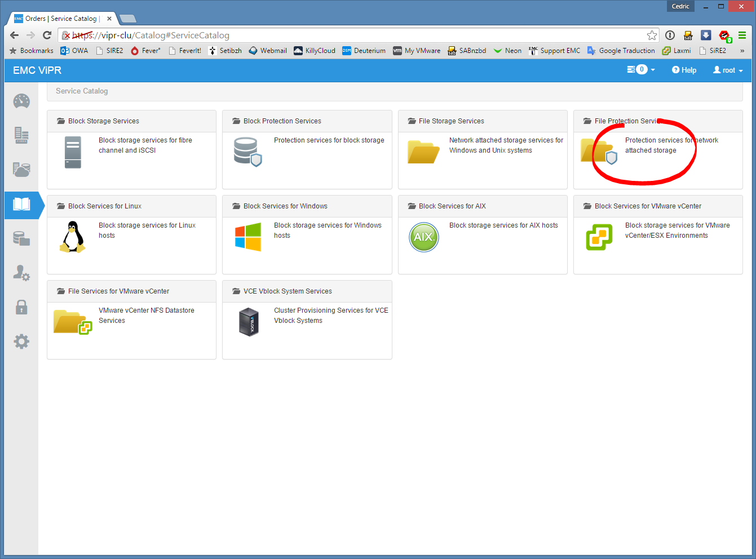Open the user with gear icon in the sidebar
The image size is (756, 559).
coord(21,273)
